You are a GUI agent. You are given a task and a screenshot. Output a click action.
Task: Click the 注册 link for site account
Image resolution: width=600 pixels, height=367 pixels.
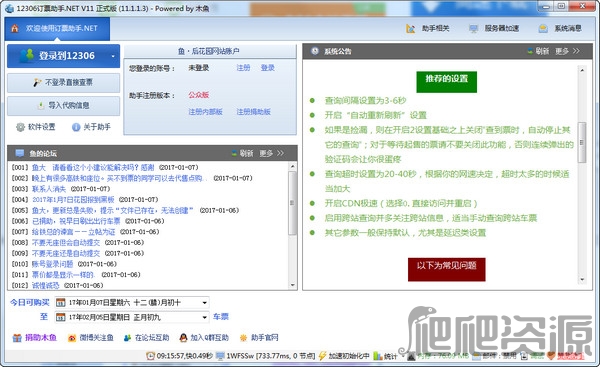pos(243,68)
